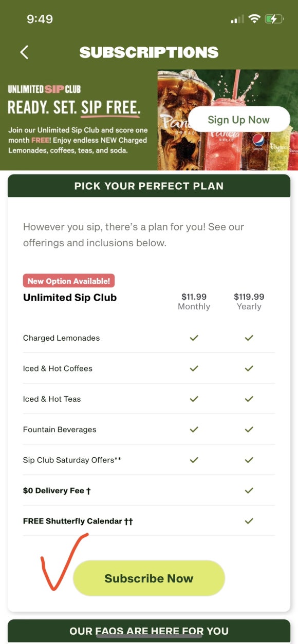Tap the Yearly checkmark for $0 Delivery Fee

249,491
